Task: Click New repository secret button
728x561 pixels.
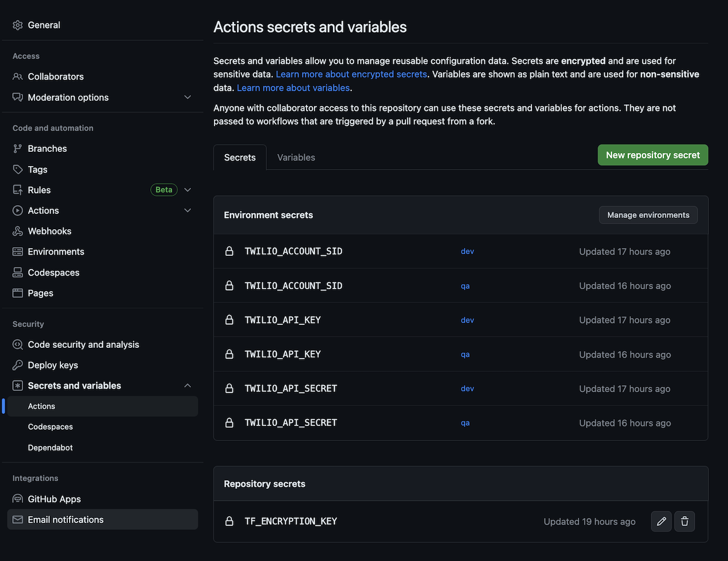Action: pyautogui.click(x=653, y=155)
